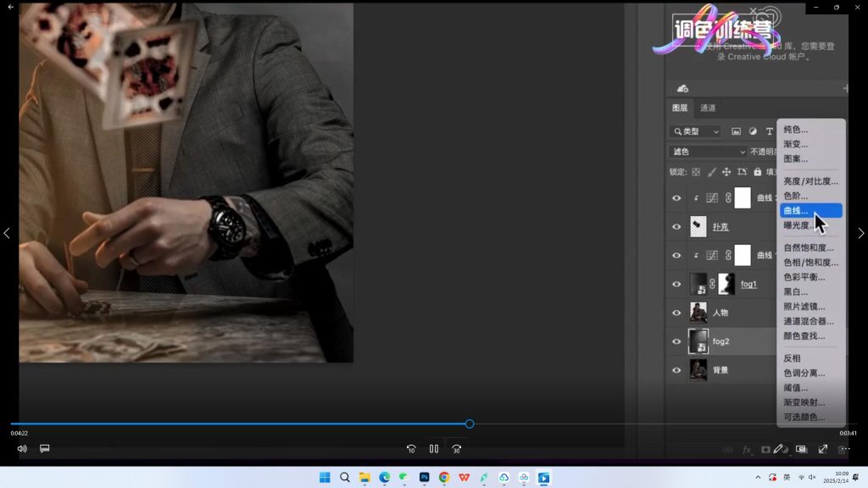Open Photoshop from the Windows taskbar
The image size is (868, 488).
tap(425, 478)
